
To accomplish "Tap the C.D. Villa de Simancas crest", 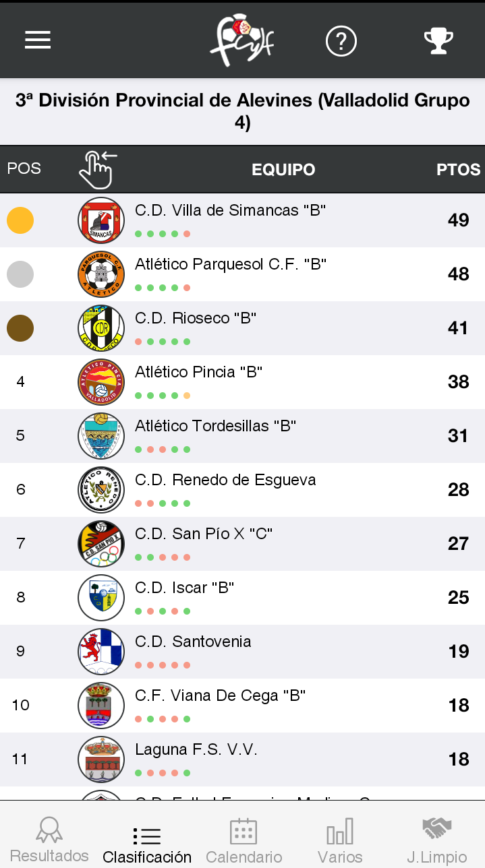I will (x=101, y=220).
